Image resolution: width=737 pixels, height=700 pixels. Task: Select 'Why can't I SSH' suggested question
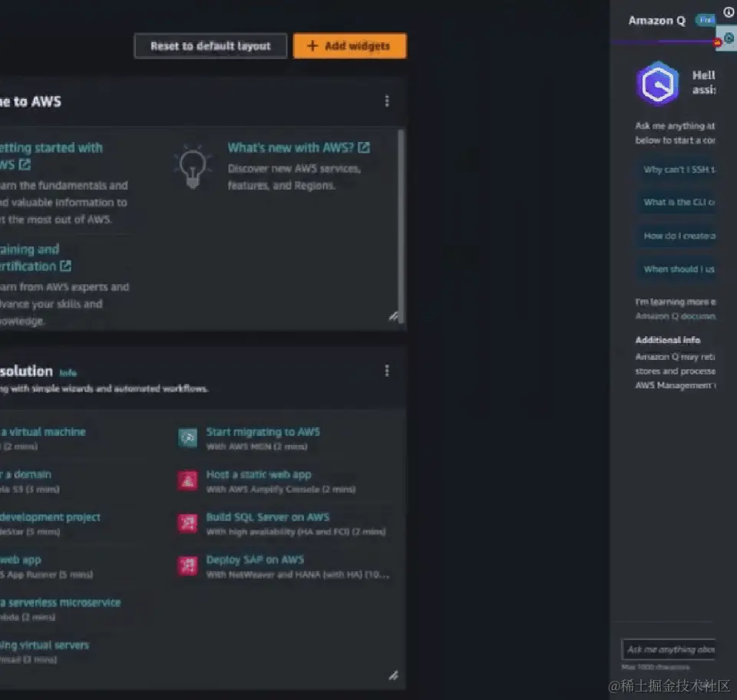[676, 170]
